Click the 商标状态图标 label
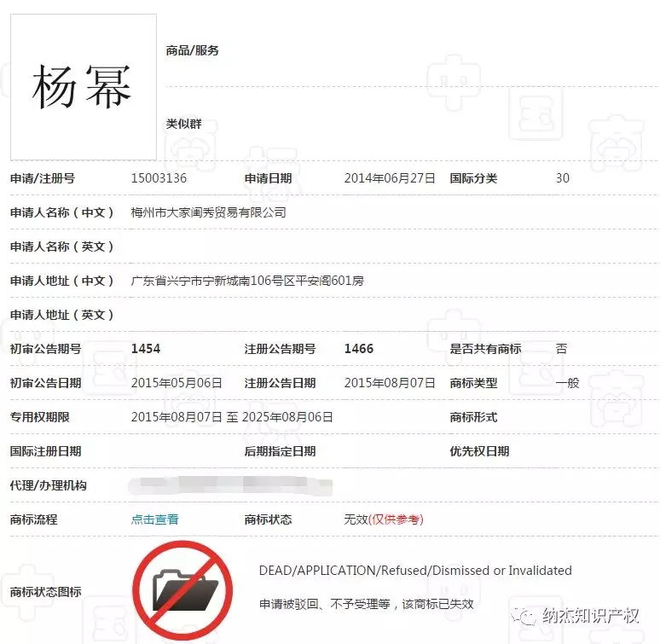The image size is (660, 644). coord(45,592)
